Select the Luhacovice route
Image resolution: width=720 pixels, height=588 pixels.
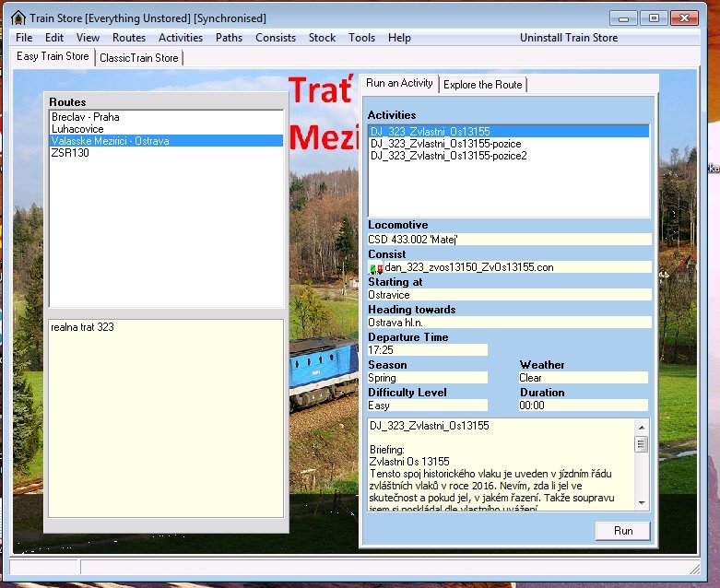pos(77,129)
